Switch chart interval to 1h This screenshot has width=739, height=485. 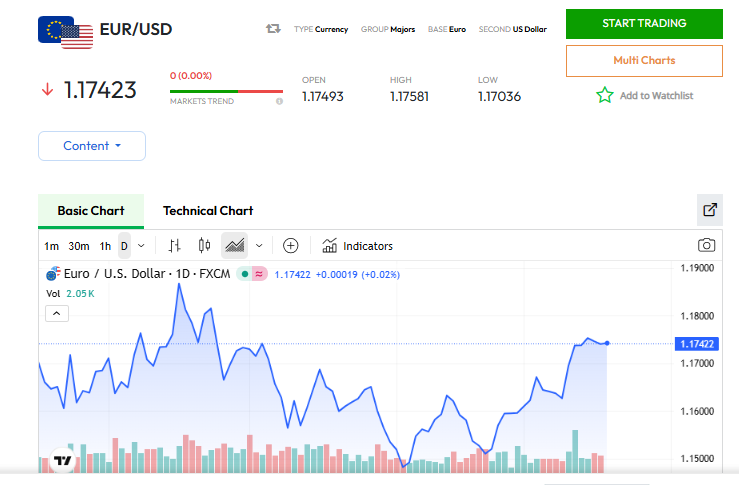tap(105, 246)
